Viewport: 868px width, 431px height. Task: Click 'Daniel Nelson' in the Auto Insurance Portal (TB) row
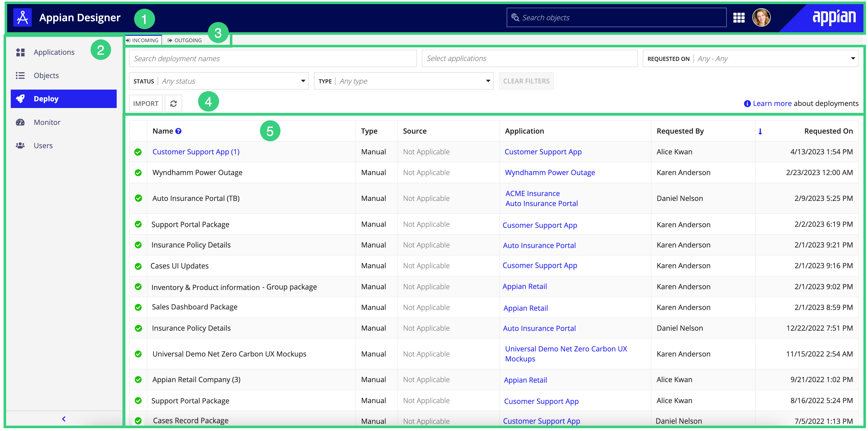point(680,198)
